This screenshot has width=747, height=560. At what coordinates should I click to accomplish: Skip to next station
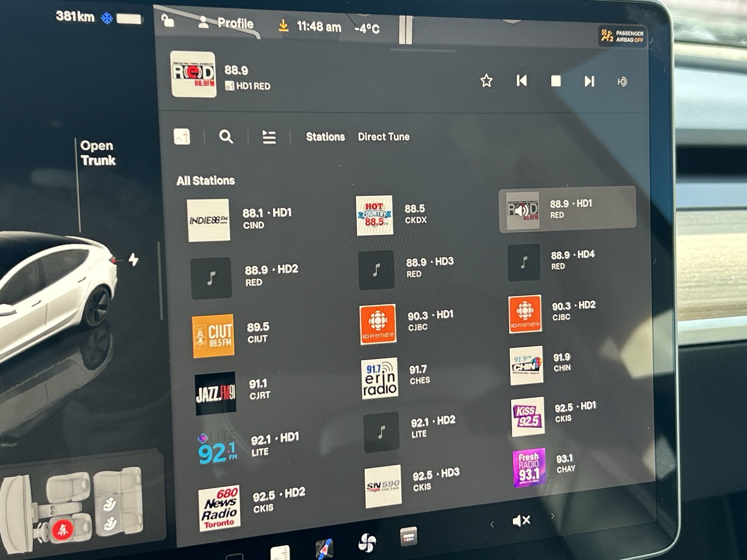[589, 81]
